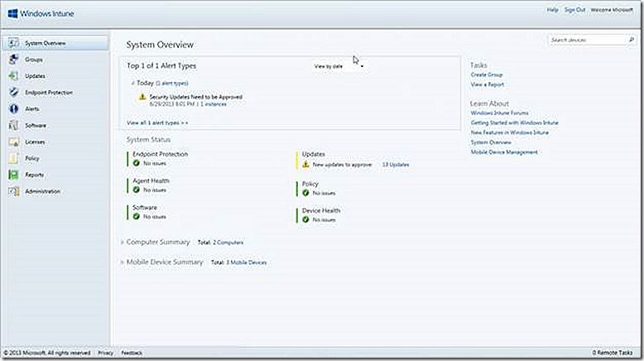
Task: Click the View a Report link
Action: [487, 84]
